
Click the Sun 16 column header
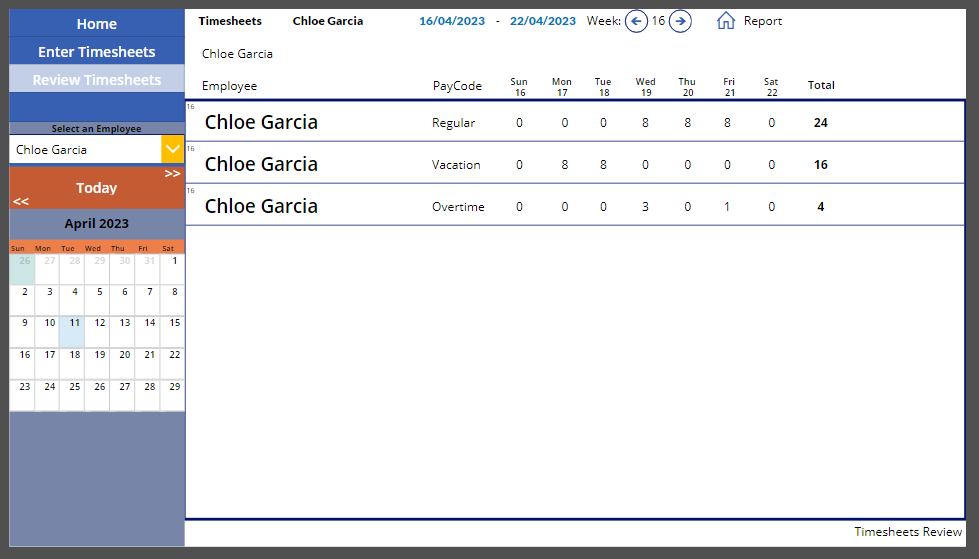pos(519,87)
